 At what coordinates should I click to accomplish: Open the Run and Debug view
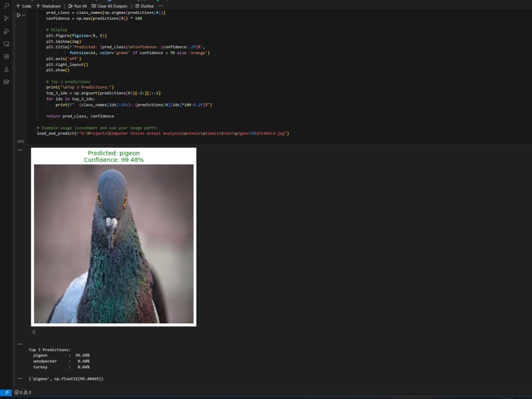point(6,31)
